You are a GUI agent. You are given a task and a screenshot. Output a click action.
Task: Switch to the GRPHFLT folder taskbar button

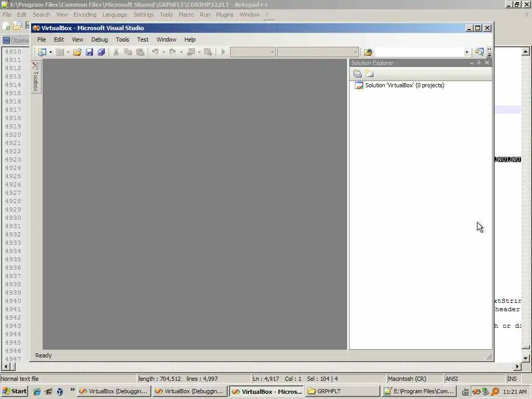(343, 391)
